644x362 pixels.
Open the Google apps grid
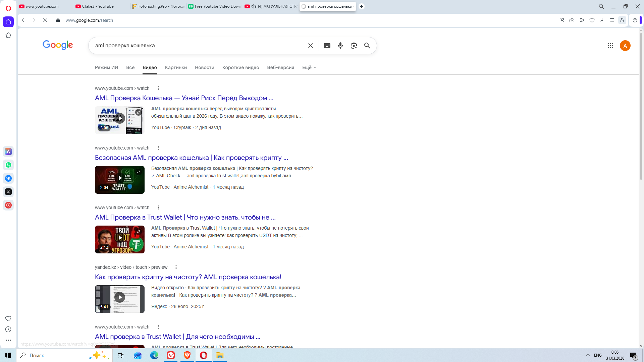[610, 46]
